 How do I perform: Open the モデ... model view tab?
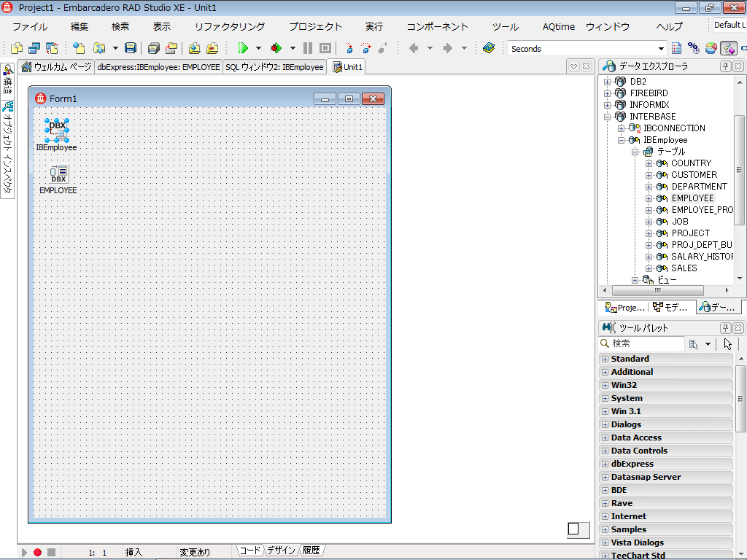coord(671,308)
